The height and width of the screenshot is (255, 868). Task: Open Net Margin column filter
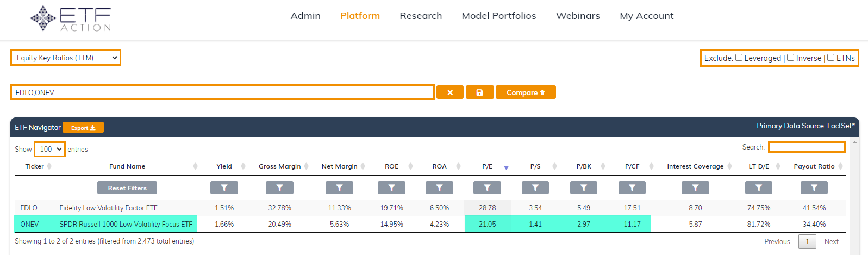(339, 188)
